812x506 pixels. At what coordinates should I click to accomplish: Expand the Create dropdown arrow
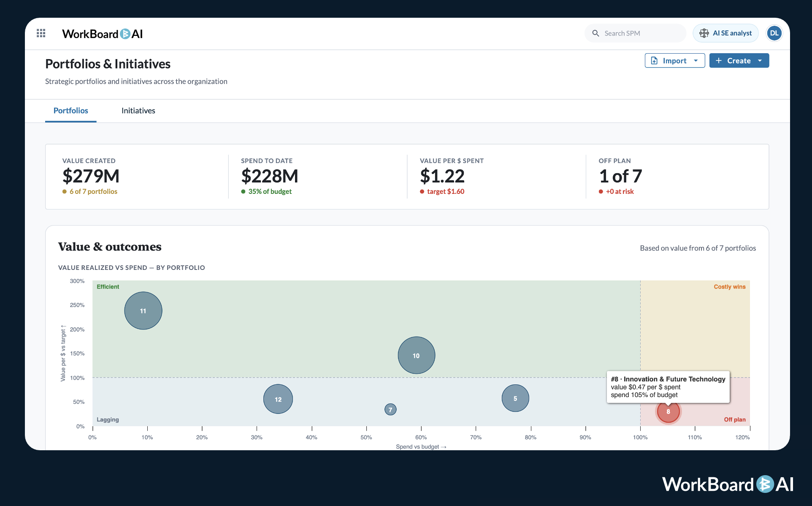(760, 61)
